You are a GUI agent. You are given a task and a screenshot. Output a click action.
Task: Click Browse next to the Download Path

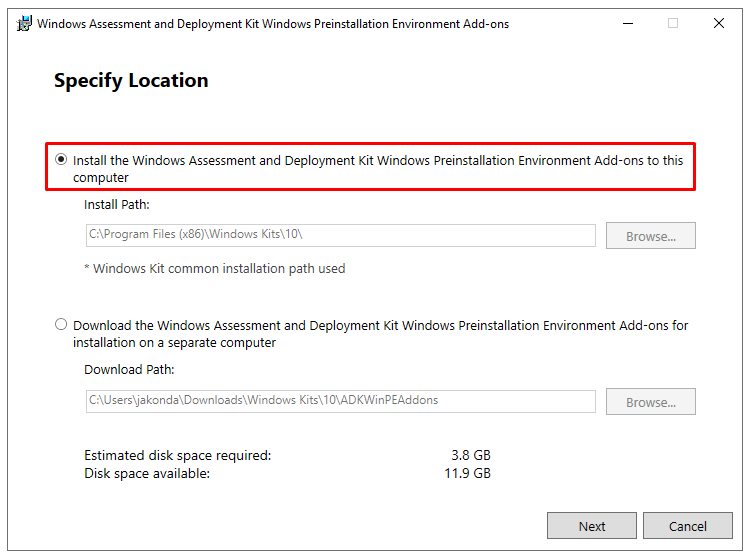(x=650, y=401)
